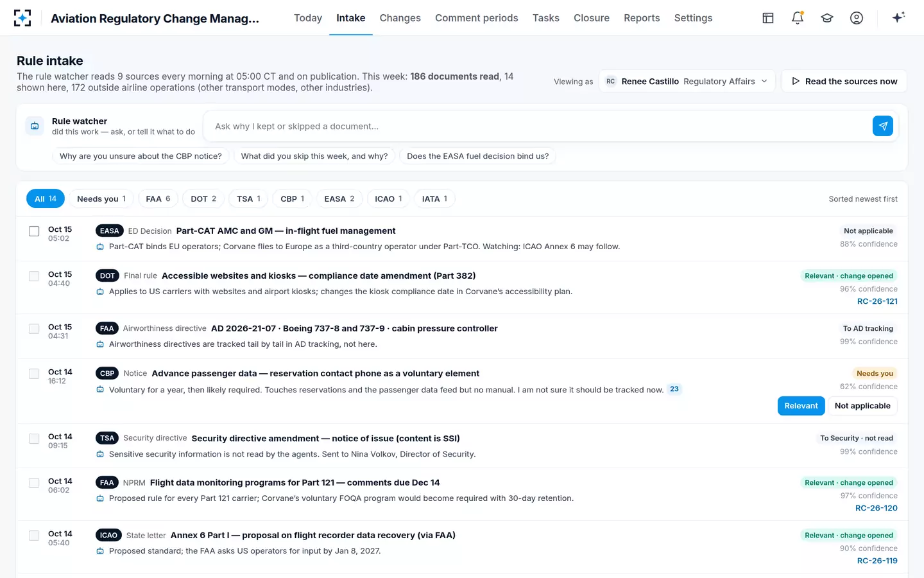Open change record RC-26-119
This screenshot has width=924, height=578.
[x=877, y=561]
